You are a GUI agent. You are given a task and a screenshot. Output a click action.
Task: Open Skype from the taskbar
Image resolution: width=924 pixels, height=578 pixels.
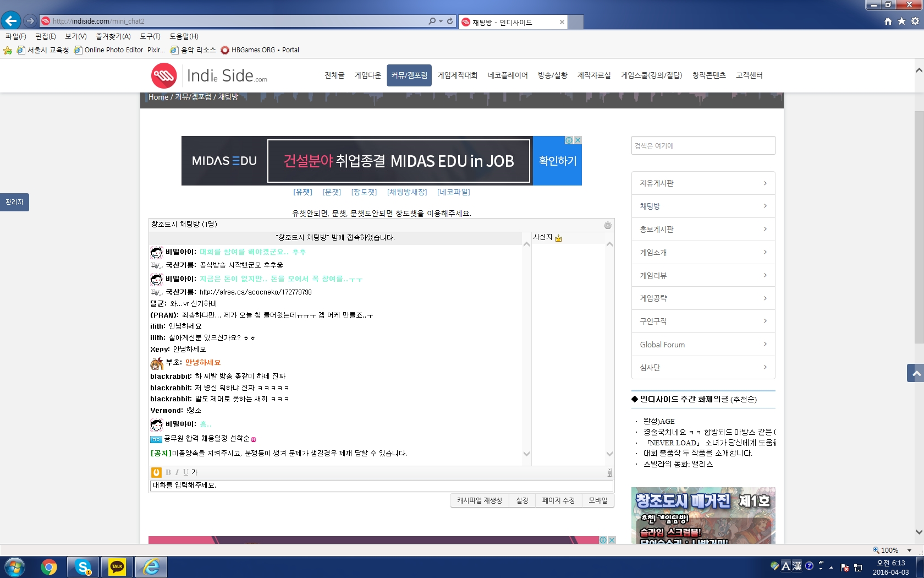[83, 567]
